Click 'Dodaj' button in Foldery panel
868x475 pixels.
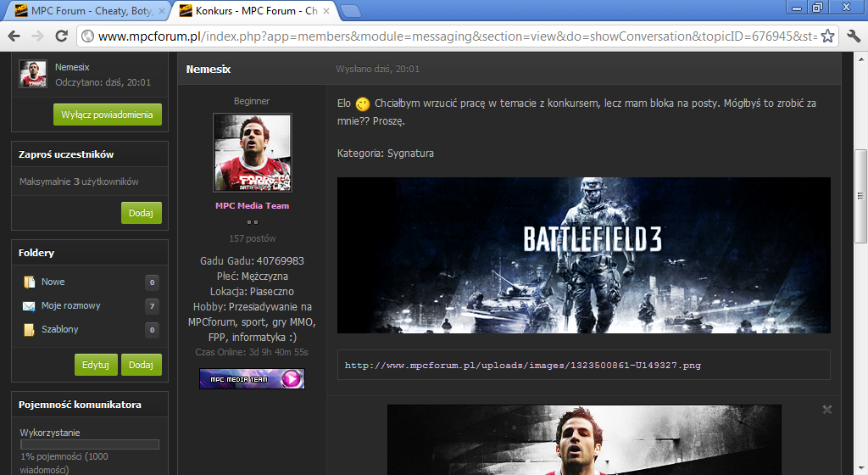[142, 365]
